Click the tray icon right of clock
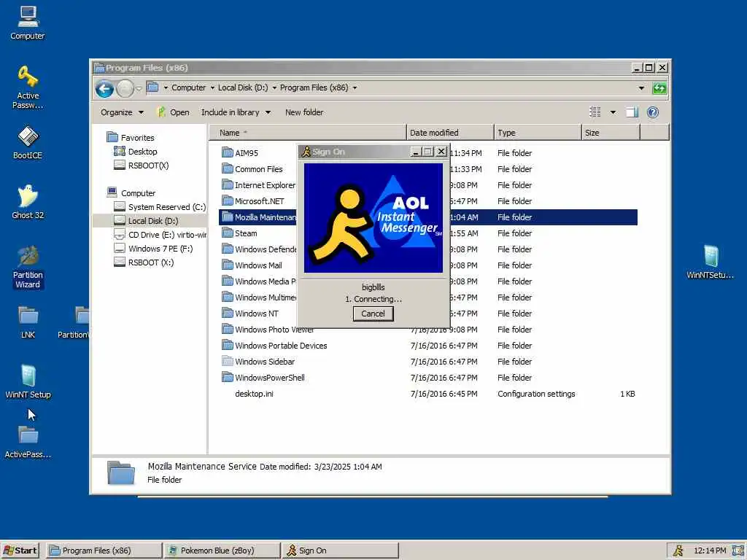 coord(740,551)
